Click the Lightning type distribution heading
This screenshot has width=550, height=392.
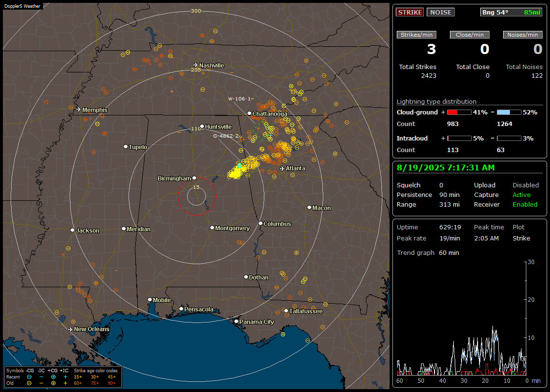tap(436, 101)
